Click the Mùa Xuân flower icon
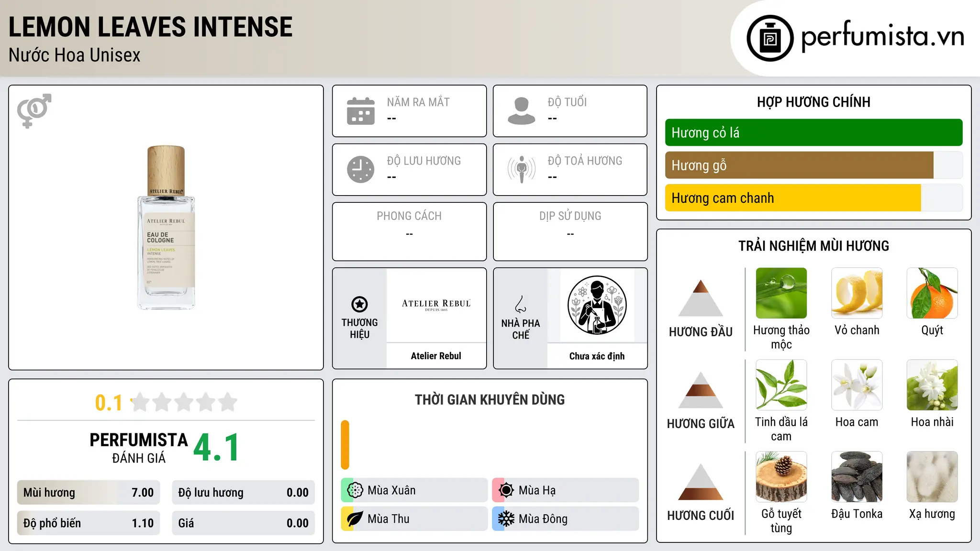This screenshot has width=980, height=551. point(355,490)
